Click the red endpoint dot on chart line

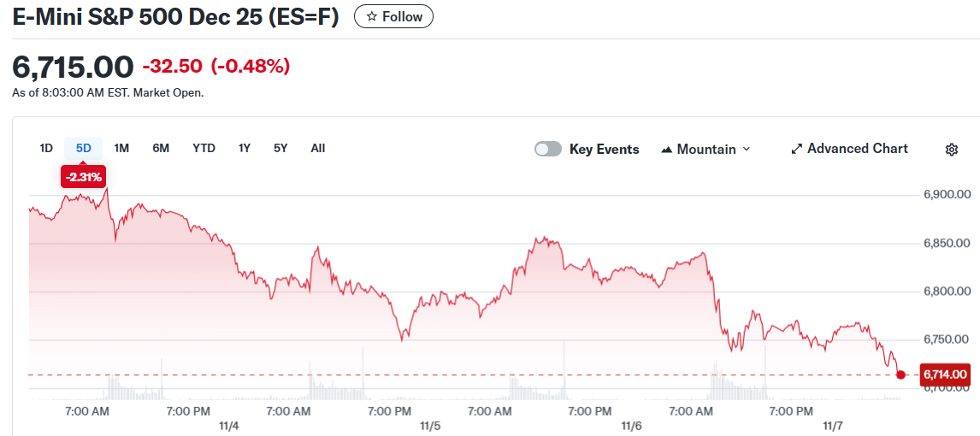tap(900, 374)
